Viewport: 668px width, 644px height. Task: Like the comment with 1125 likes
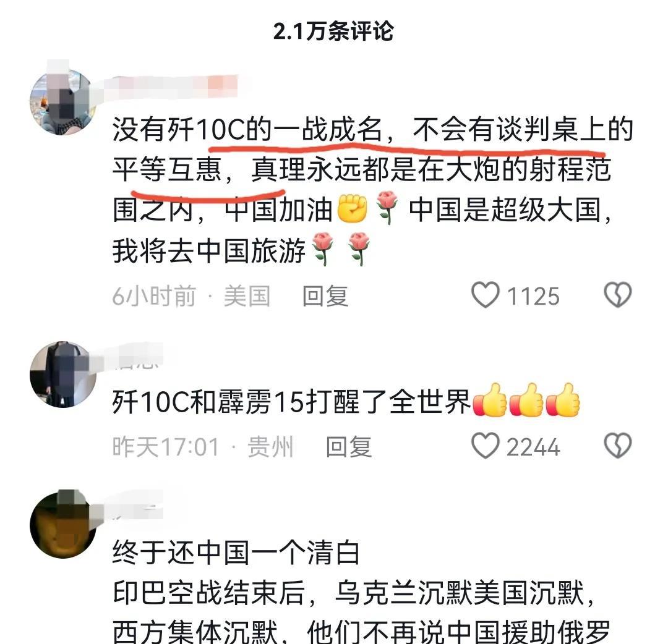point(486,295)
